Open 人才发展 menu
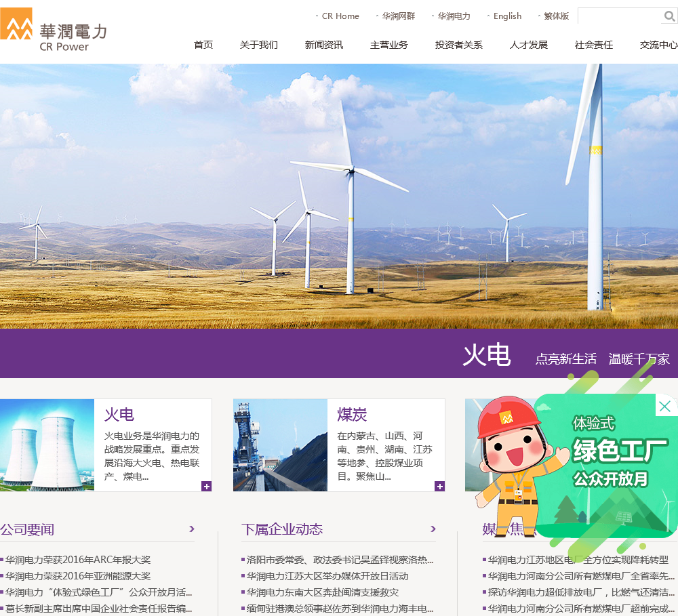Viewport: 678px width, 616px height. tap(528, 45)
